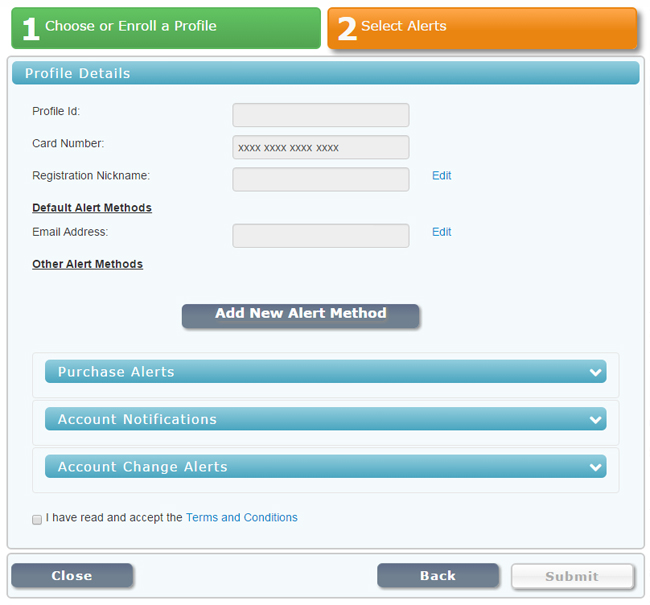
Task: Click the Back button
Action: (x=438, y=575)
